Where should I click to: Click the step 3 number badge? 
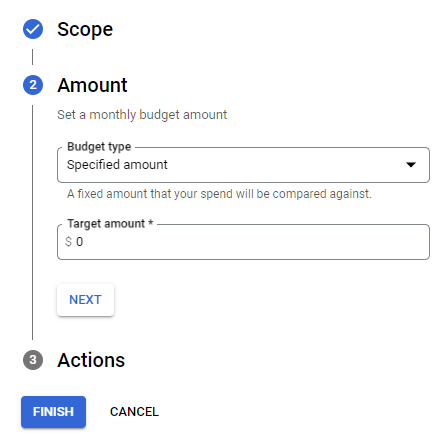tap(33, 360)
